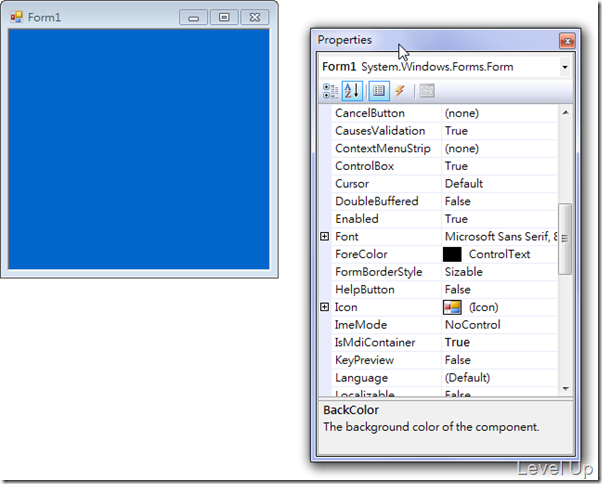The height and width of the screenshot is (484, 602).
Task: Click the Form1 title bar text
Action: coord(44,17)
